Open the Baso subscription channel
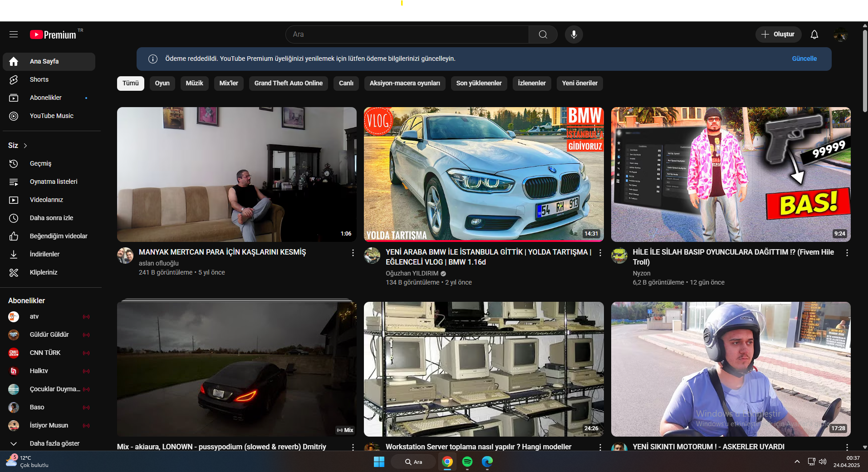The width and height of the screenshot is (868, 472). 49,407
